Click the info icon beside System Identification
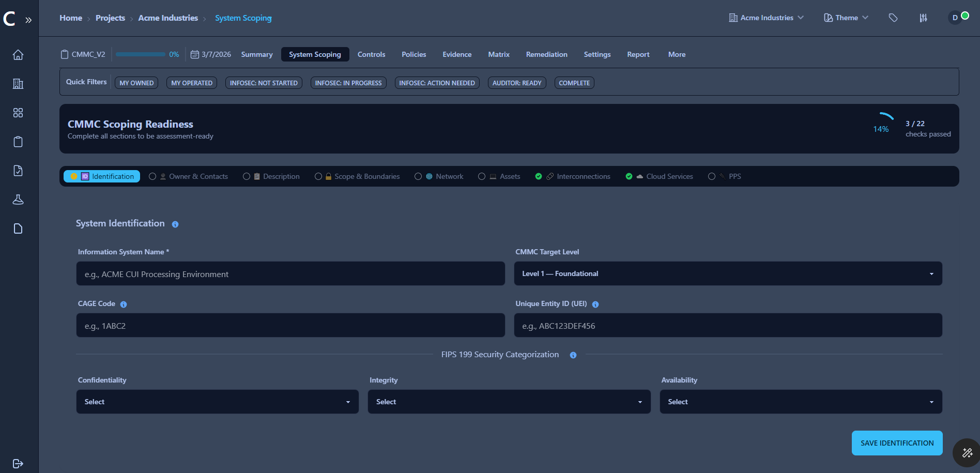This screenshot has height=473, width=980. pos(175,224)
